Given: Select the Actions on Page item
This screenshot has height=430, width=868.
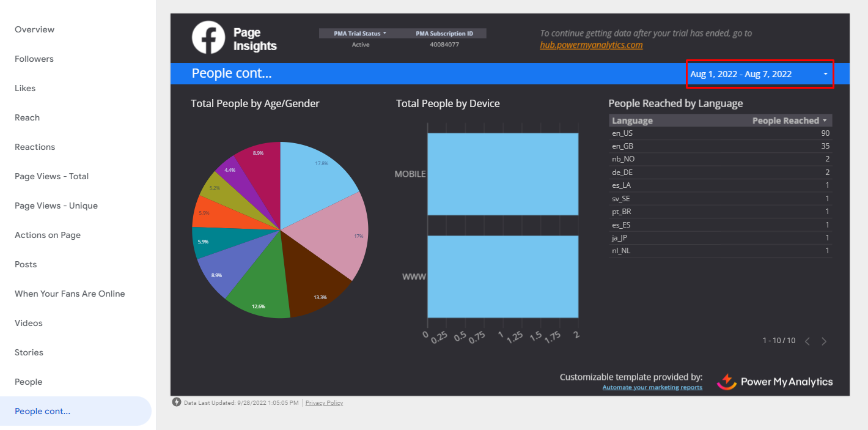Looking at the screenshot, I should point(48,235).
